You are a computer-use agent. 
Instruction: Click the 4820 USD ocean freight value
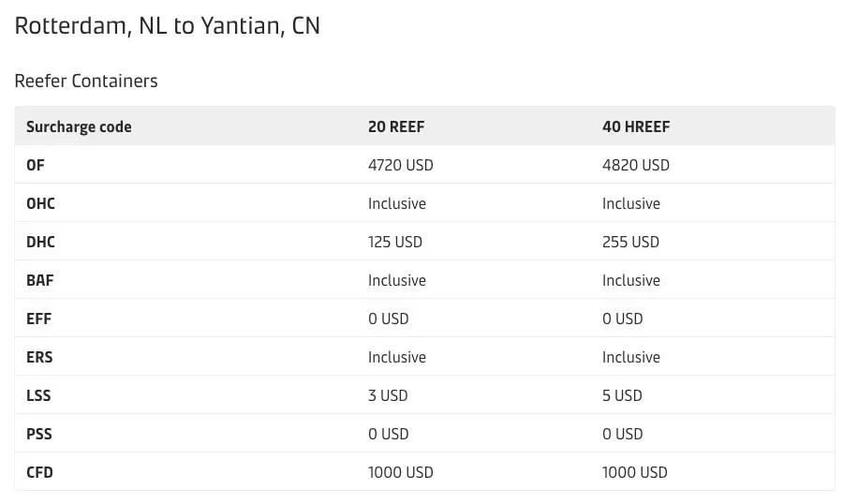pyautogui.click(x=635, y=165)
